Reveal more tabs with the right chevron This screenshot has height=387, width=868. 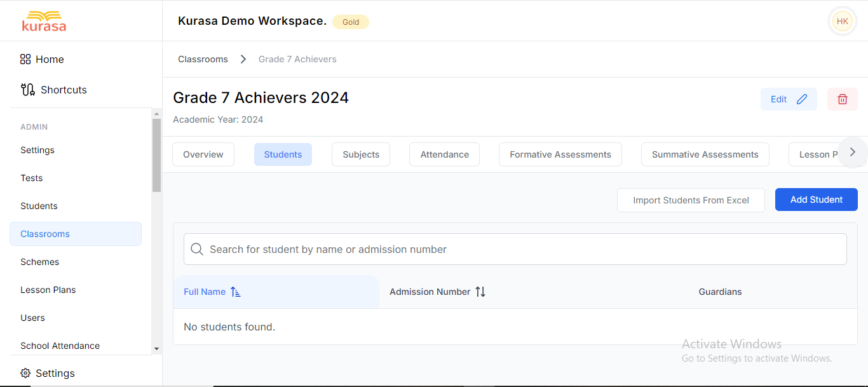pos(852,152)
